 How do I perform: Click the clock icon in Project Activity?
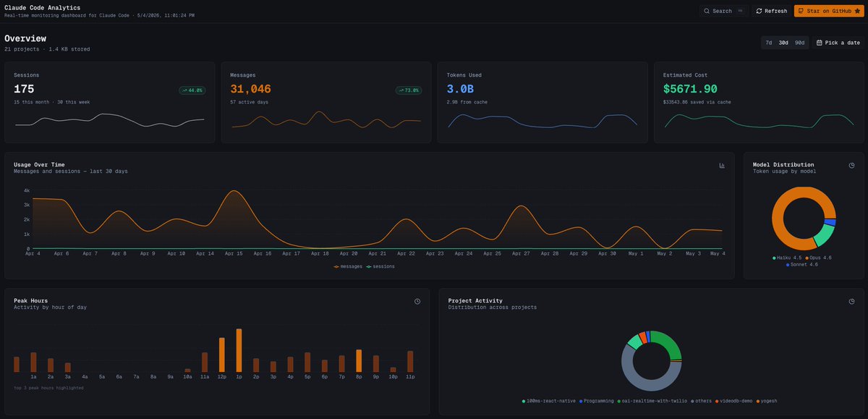[x=851, y=301]
